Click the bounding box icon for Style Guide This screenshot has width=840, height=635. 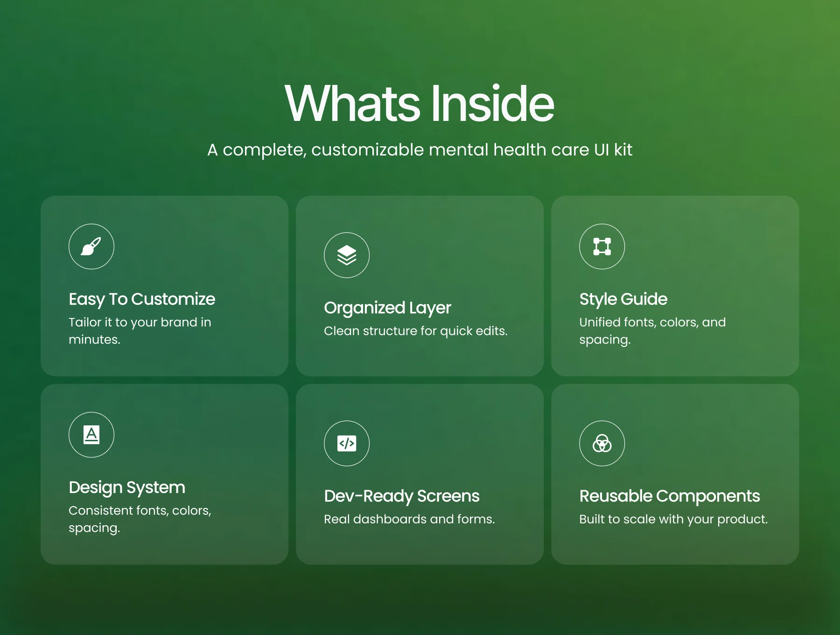[x=602, y=247]
